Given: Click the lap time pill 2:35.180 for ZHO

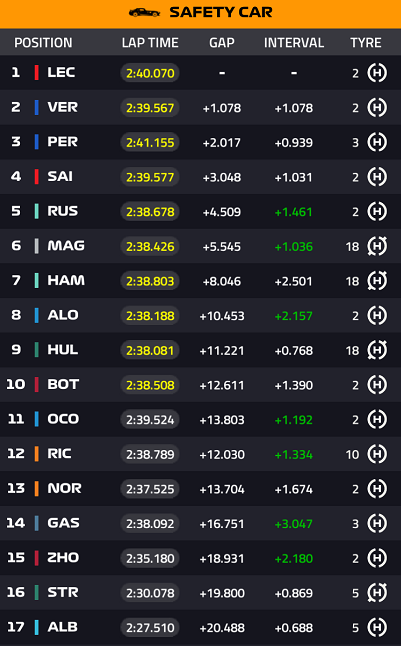Looking at the screenshot, I should click(150, 558).
